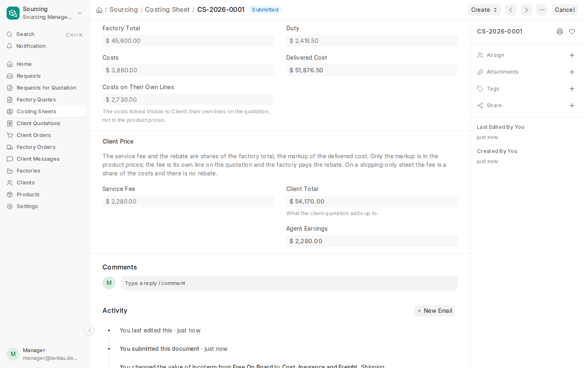The image size is (588, 368).
Task: Expand the Sourcing workspace switcher dropdown
Action: pos(80,13)
